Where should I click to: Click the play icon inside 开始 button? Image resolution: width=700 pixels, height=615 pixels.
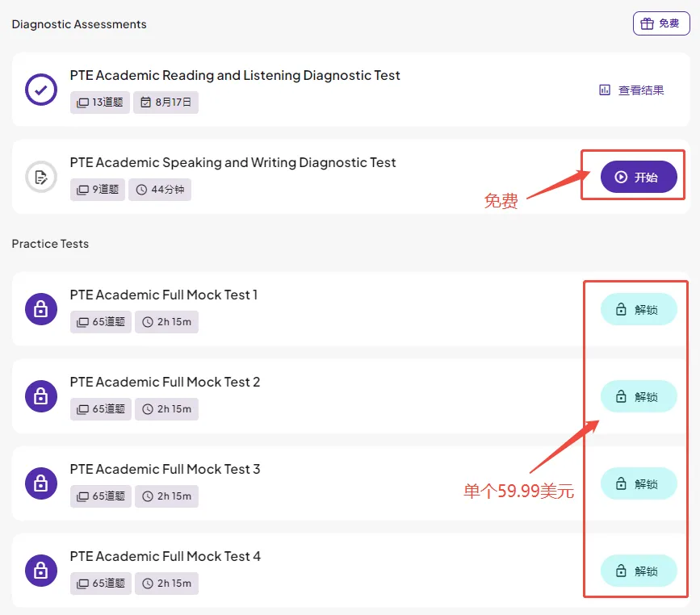621,178
